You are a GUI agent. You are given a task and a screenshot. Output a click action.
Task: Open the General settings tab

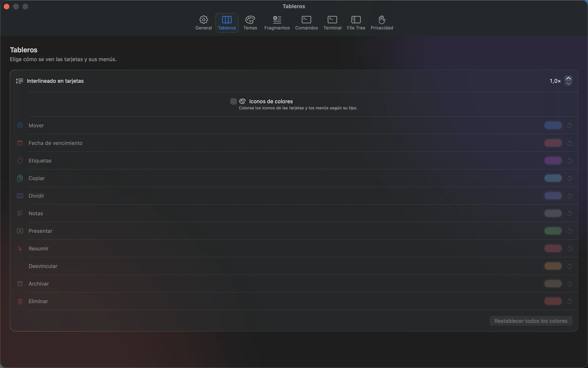pos(203,23)
